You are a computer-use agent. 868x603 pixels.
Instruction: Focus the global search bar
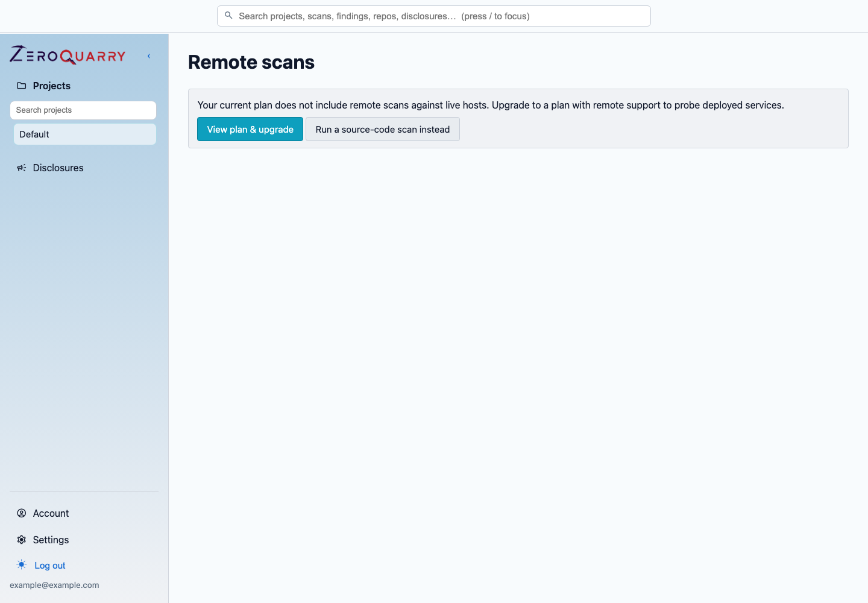click(434, 16)
